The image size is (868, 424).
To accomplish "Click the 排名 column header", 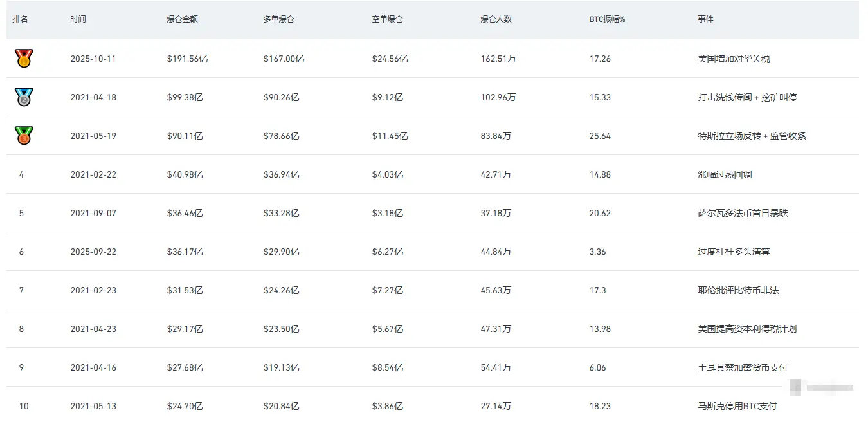I will (20, 19).
